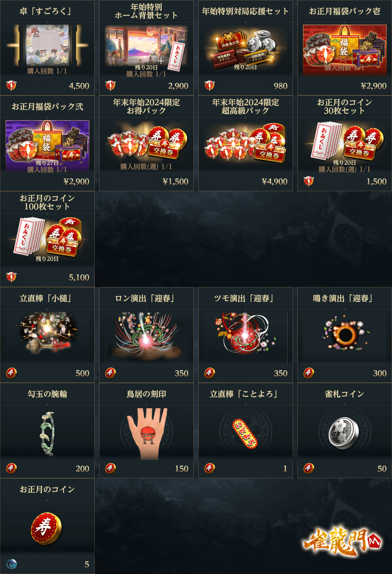Click the 卓「すごろく」 table thumbnail
Image resolution: width=392 pixels, height=574 pixels.
click(47, 45)
